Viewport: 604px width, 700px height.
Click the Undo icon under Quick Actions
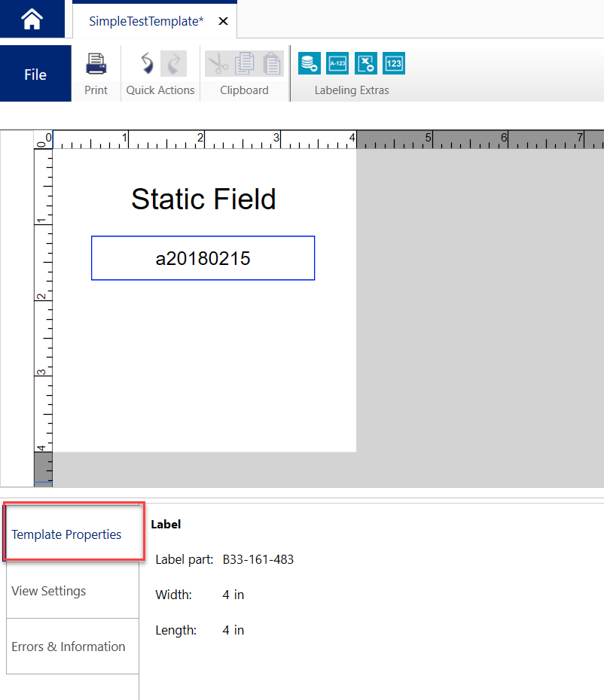click(146, 63)
